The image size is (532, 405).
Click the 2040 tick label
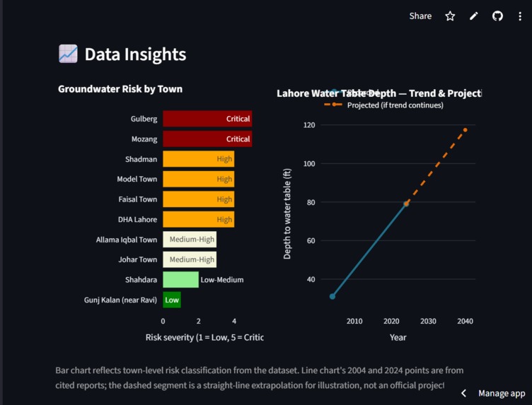pyautogui.click(x=465, y=322)
